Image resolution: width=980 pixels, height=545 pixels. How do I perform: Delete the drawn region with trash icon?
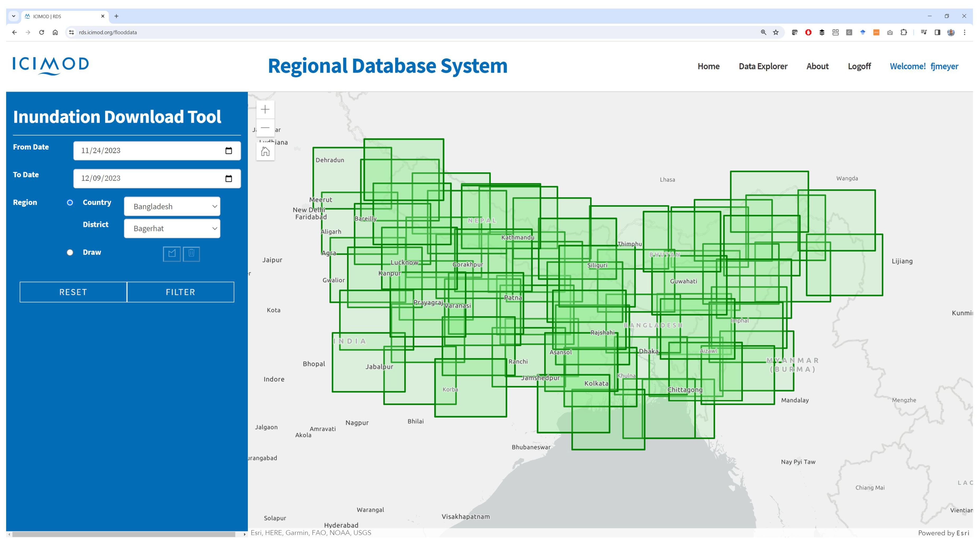191,254
